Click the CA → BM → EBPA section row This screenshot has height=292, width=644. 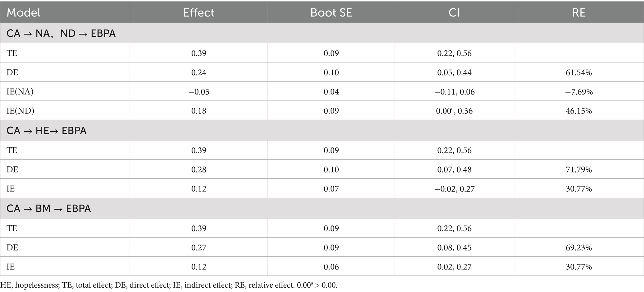[x=49, y=208]
